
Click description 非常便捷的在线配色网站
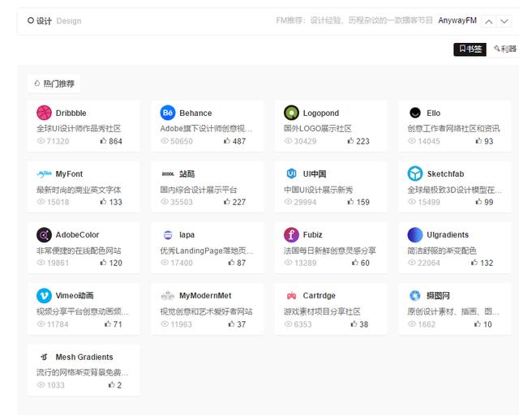click(79, 251)
